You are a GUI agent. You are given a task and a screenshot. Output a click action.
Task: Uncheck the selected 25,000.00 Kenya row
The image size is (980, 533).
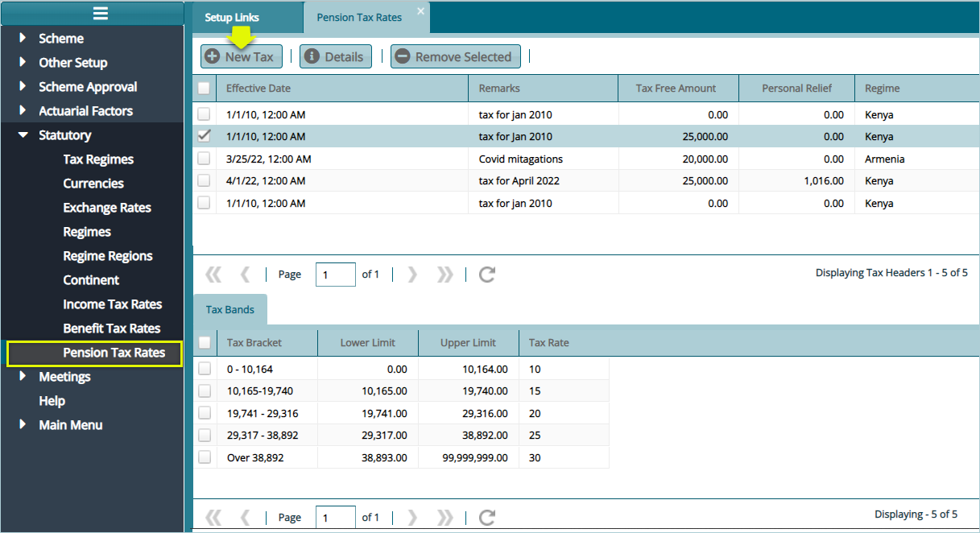point(205,136)
